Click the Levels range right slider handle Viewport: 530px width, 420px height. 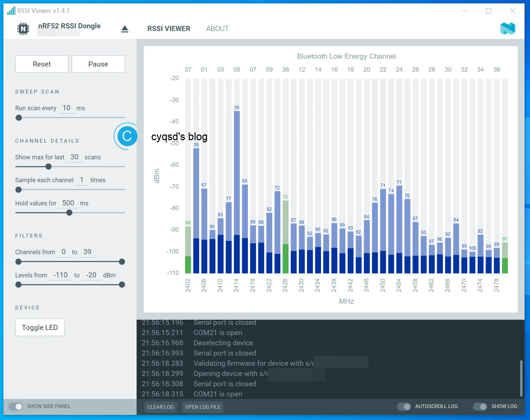pos(122,285)
